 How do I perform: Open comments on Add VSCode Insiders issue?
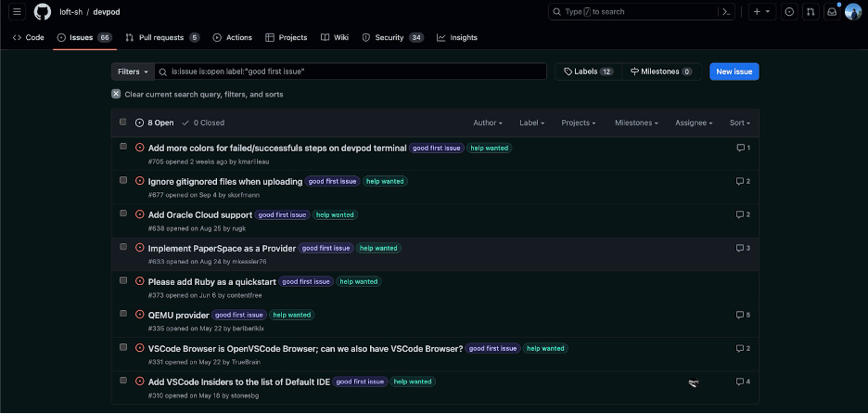tap(743, 382)
